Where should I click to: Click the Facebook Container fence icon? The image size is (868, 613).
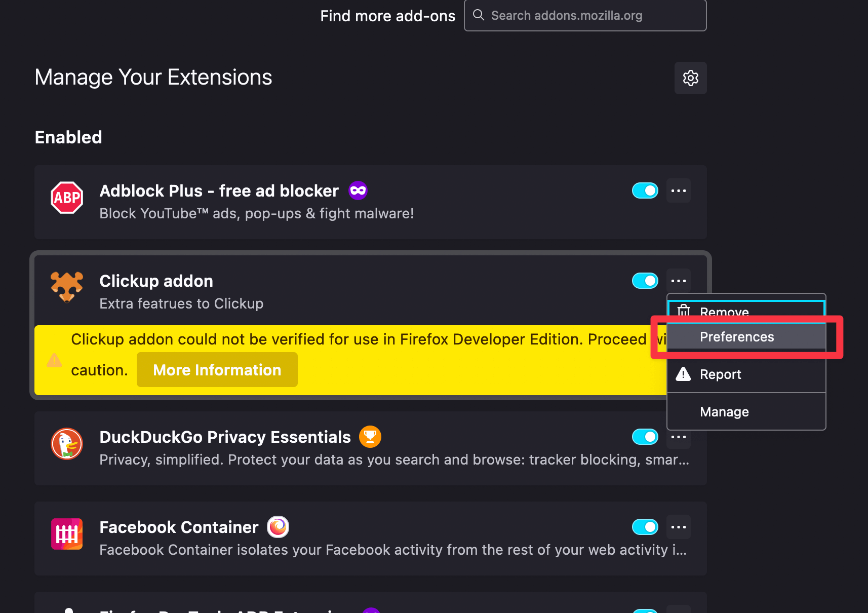pyautogui.click(x=67, y=534)
